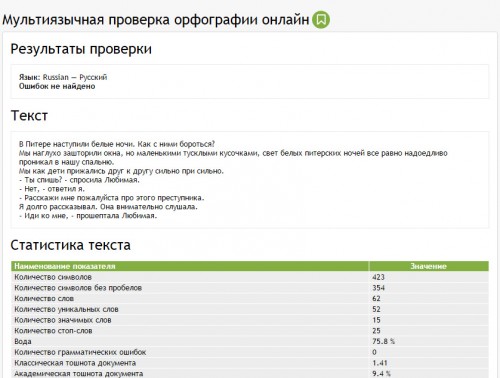Screen dimensions: 500x378
Task: Click the 'Значение' column header
Action: [x=428, y=266]
